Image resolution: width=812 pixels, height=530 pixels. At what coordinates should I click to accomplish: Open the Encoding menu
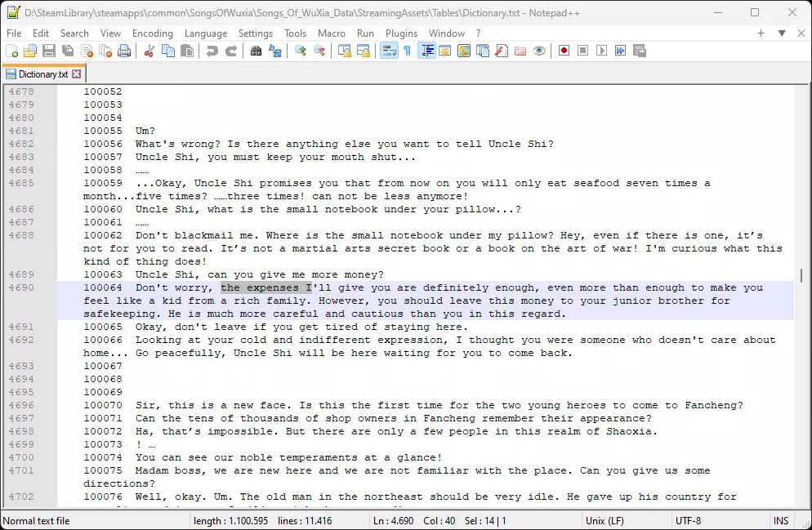(x=152, y=33)
